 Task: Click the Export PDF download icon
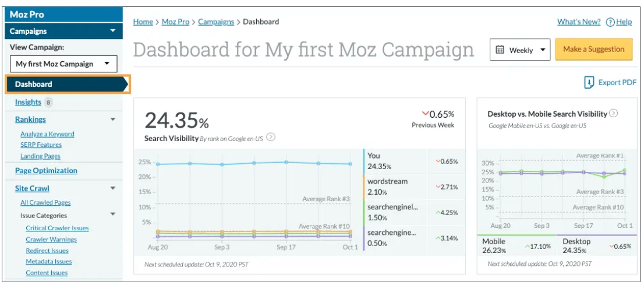point(589,82)
